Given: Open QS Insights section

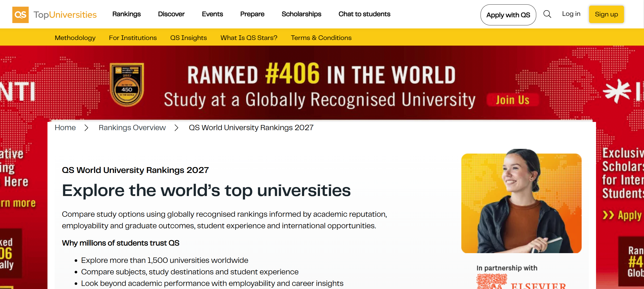Looking at the screenshot, I should pos(189,38).
